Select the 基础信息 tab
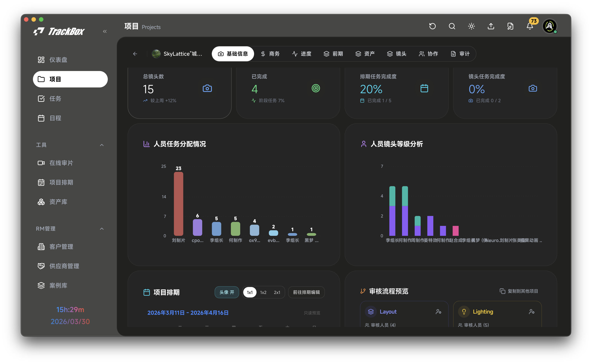 (233, 54)
